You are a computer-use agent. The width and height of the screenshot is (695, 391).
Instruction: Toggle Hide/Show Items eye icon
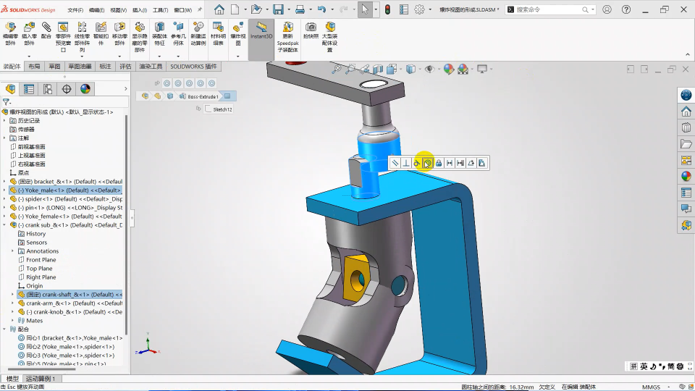click(x=429, y=70)
